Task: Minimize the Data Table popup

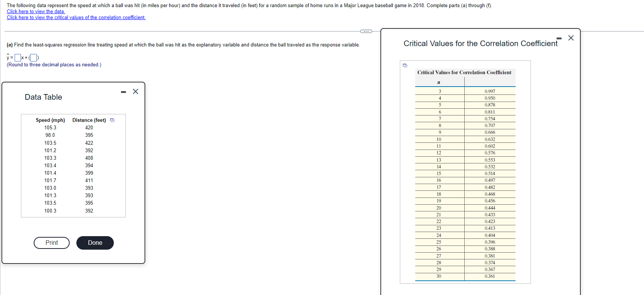Action: pyautogui.click(x=124, y=92)
